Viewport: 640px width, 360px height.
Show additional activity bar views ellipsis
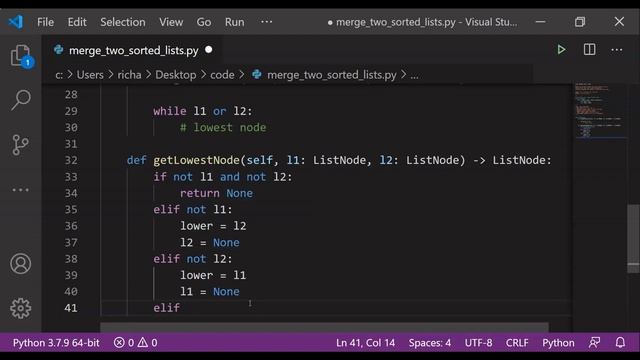(x=20, y=190)
